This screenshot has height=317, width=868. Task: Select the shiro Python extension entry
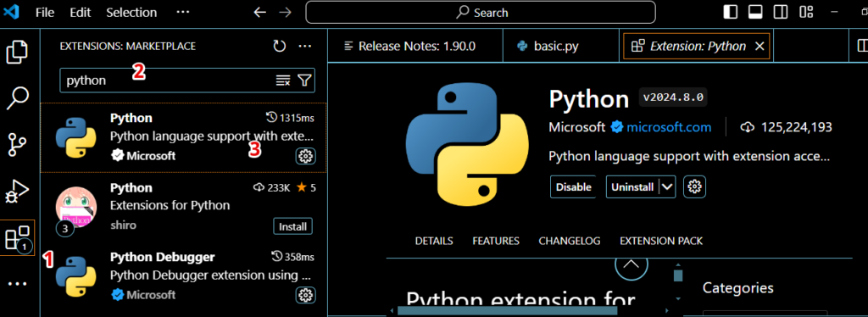(x=184, y=207)
